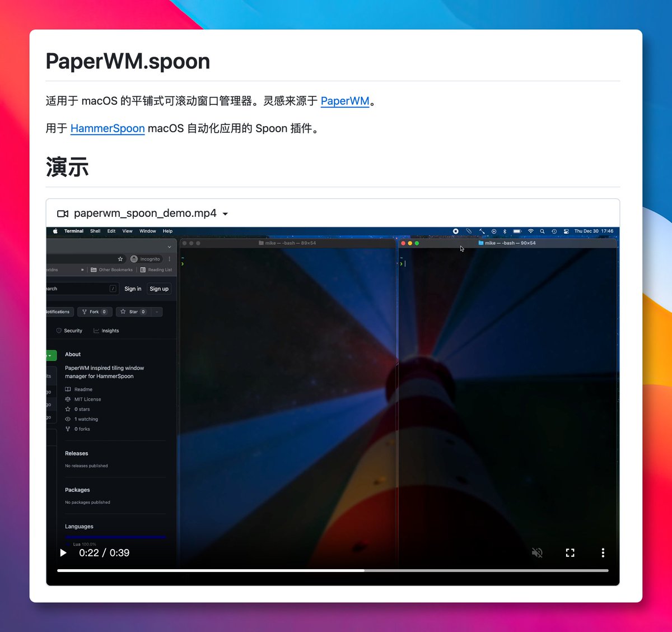Open the View menu in the video
672x632 pixels.
pyautogui.click(x=128, y=231)
